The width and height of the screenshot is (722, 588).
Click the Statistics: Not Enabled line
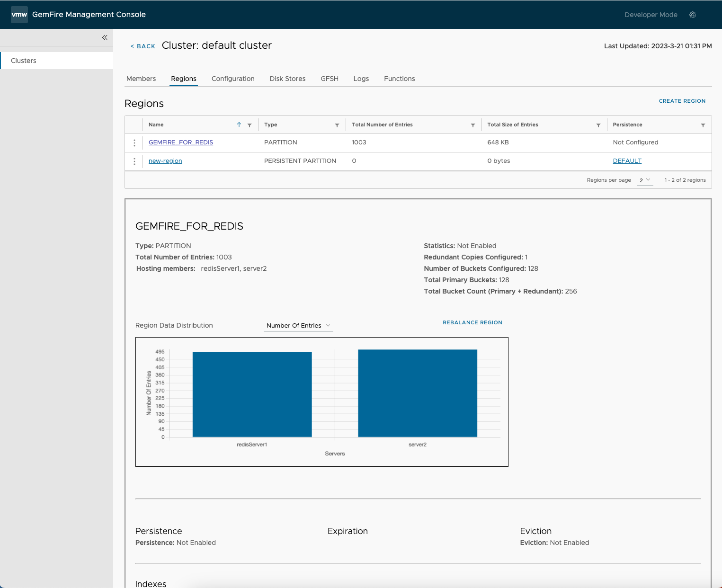[460, 246]
